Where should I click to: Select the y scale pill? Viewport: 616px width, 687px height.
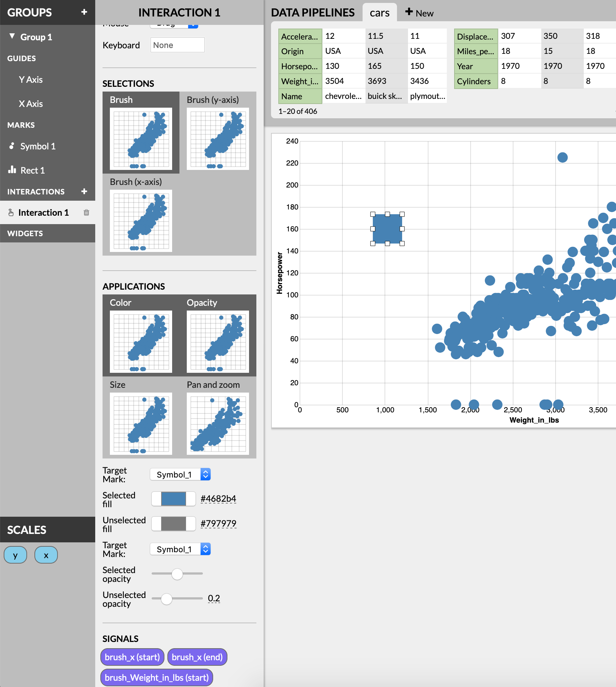click(x=15, y=555)
